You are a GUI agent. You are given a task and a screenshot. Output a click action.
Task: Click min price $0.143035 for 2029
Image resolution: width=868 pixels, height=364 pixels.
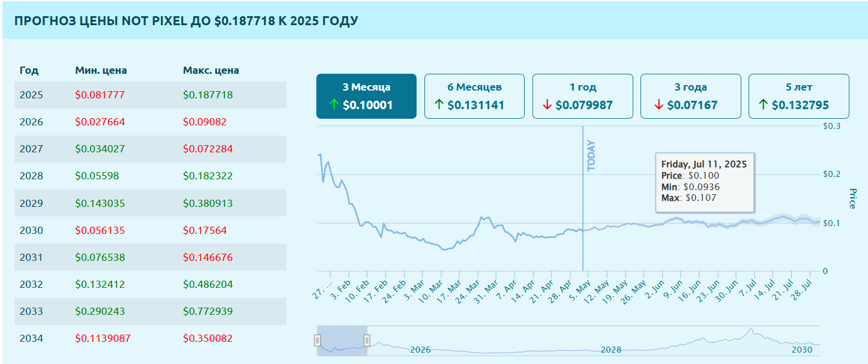pos(100,203)
